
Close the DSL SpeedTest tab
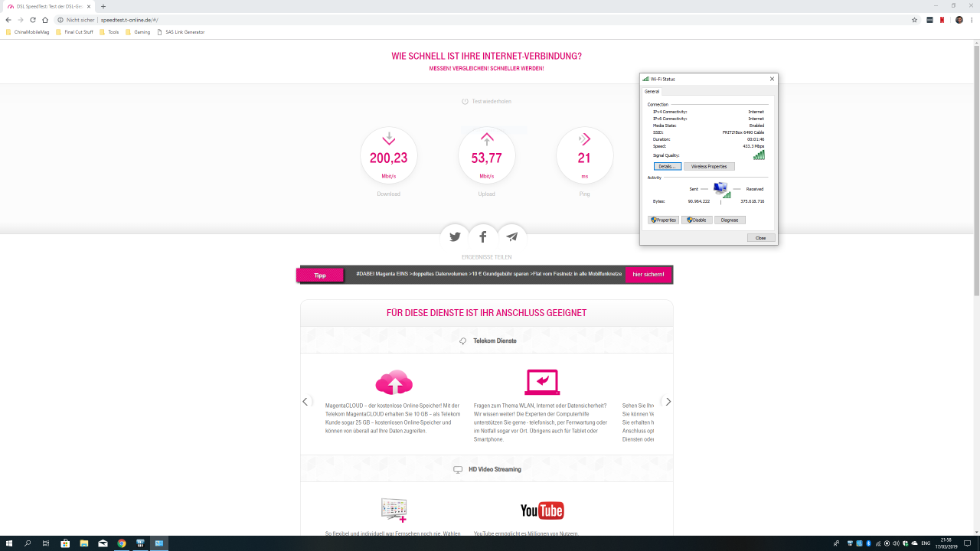point(90,6)
